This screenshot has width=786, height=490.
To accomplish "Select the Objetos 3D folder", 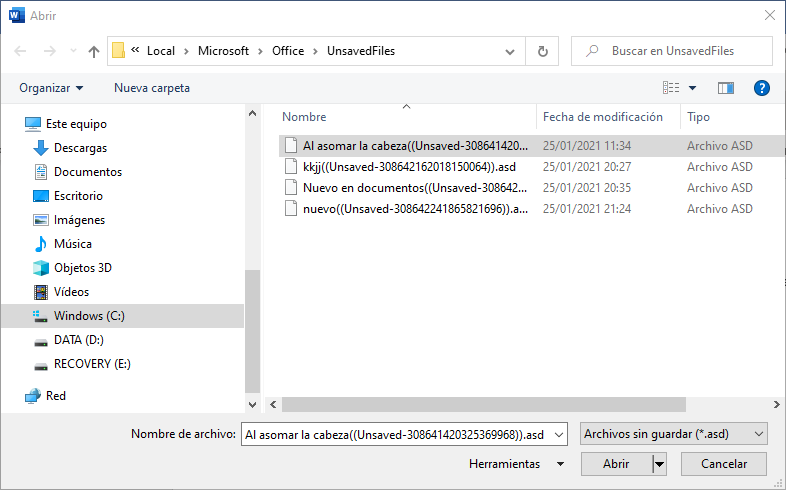I will [x=82, y=268].
